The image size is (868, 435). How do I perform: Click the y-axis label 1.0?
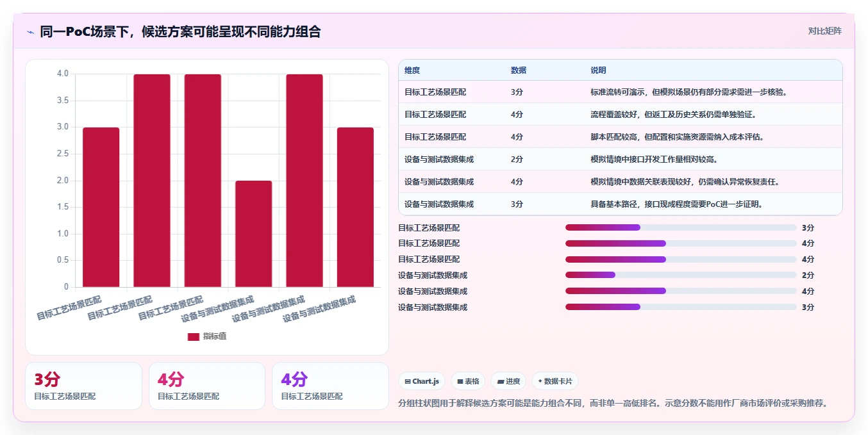pyautogui.click(x=62, y=234)
